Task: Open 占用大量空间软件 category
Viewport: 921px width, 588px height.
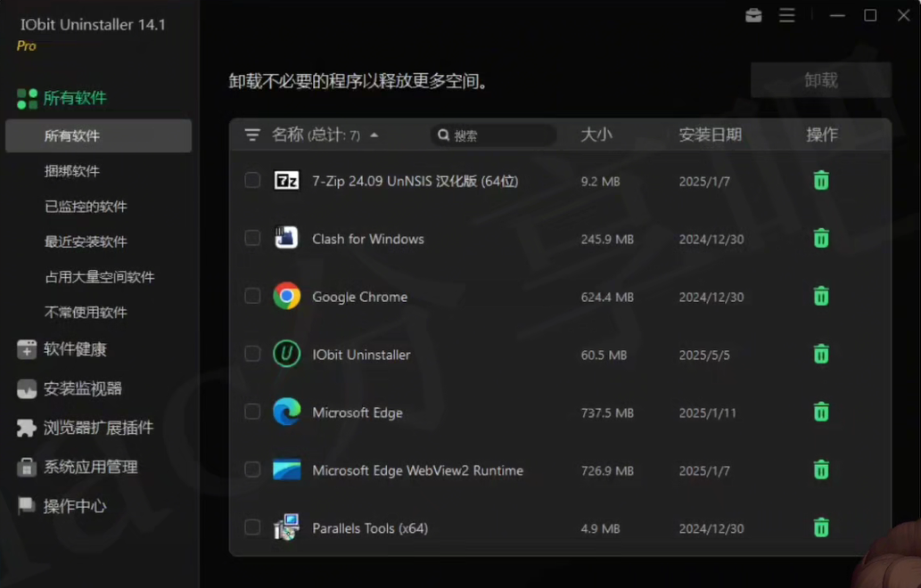Action: 99,277
